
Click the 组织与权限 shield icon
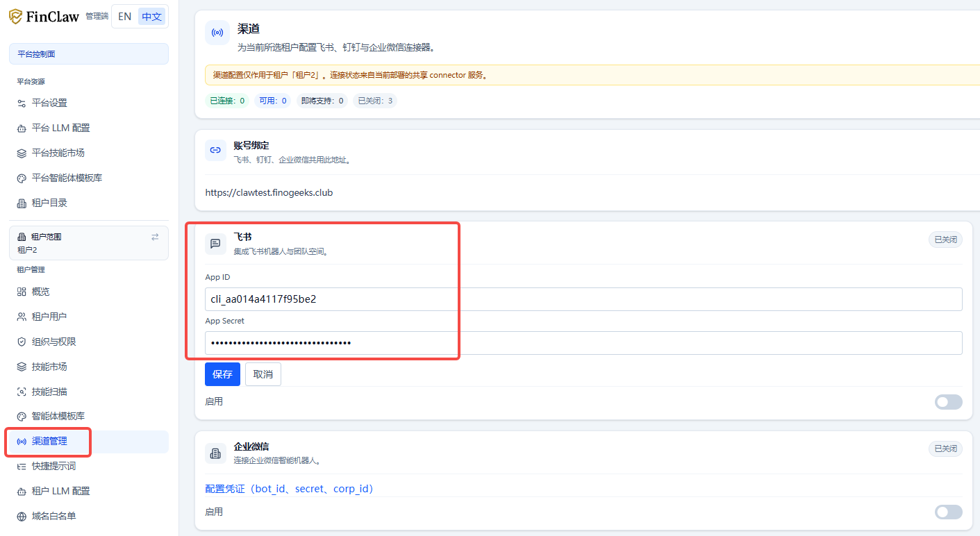[x=22, y=342]
